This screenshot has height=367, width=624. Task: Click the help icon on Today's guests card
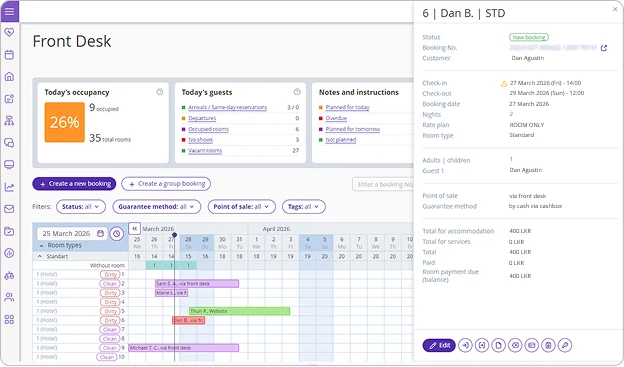click(x=297, y=92)
